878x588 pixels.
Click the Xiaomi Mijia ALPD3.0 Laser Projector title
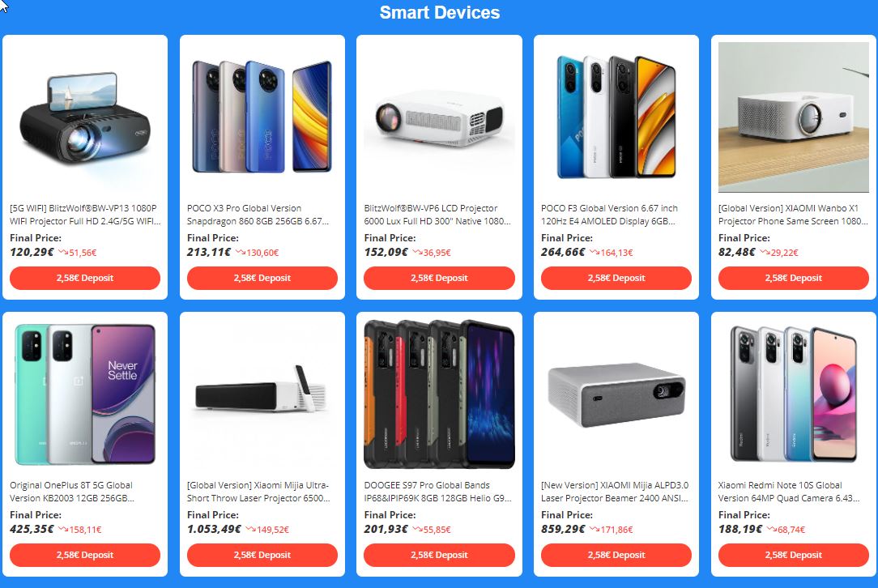[615, 491]
